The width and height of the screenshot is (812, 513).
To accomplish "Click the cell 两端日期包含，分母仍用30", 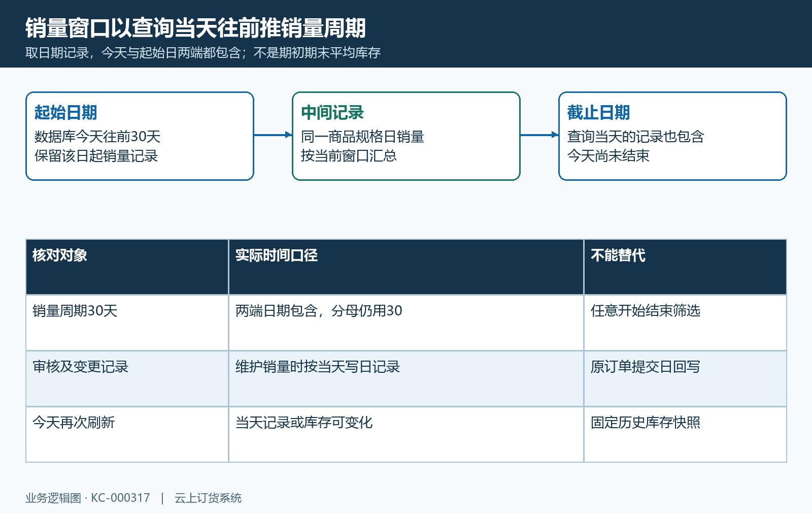I will click(x=406, y=323).
